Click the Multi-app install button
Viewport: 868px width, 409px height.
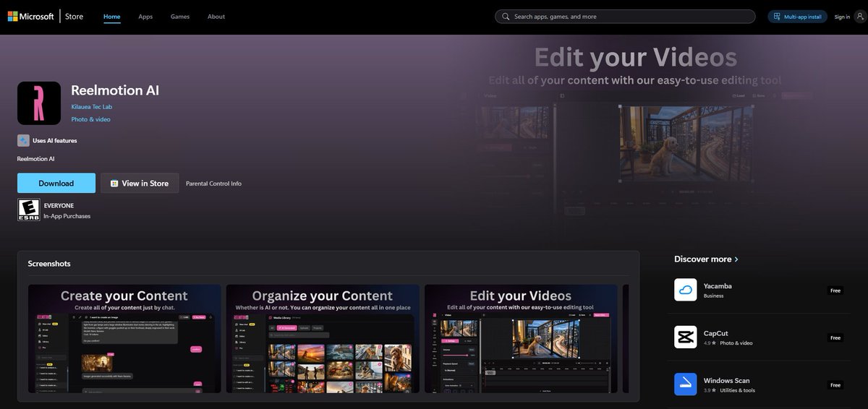pos(797,17)
